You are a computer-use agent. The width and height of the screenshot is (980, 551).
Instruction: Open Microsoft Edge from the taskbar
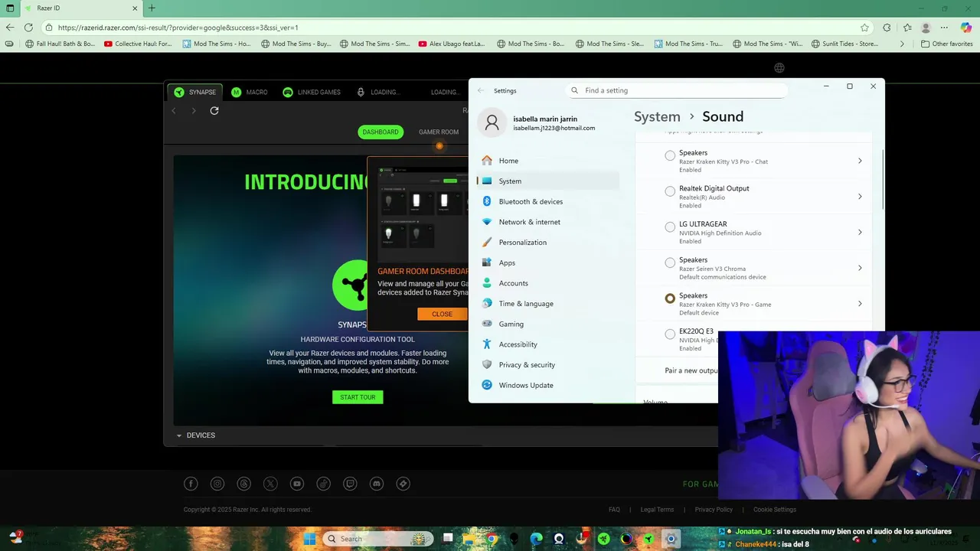click(x=536, y=539)
